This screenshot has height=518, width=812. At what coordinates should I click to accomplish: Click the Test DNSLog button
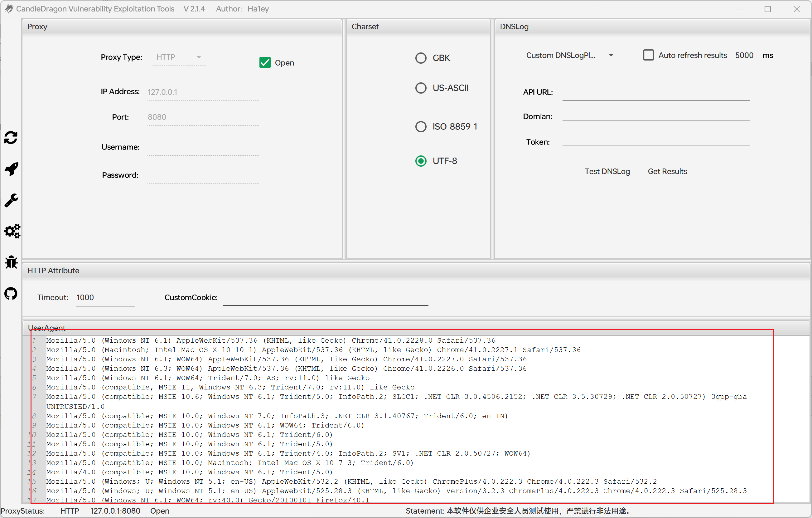(607, 171)
